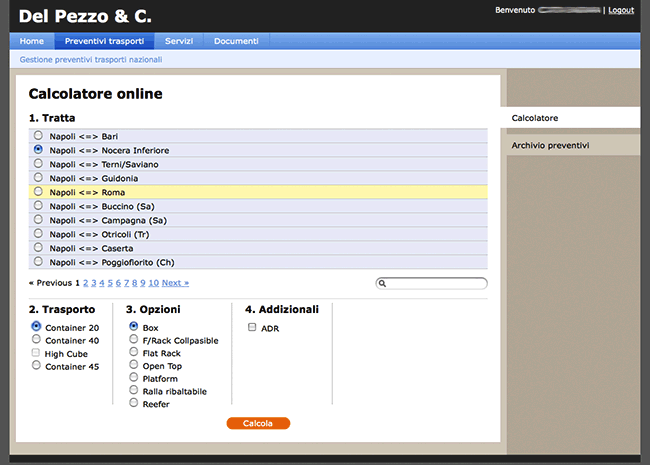Toggle the High Cube checkbox
Viewport: 650px width, 465px height.
click(36, 353)
